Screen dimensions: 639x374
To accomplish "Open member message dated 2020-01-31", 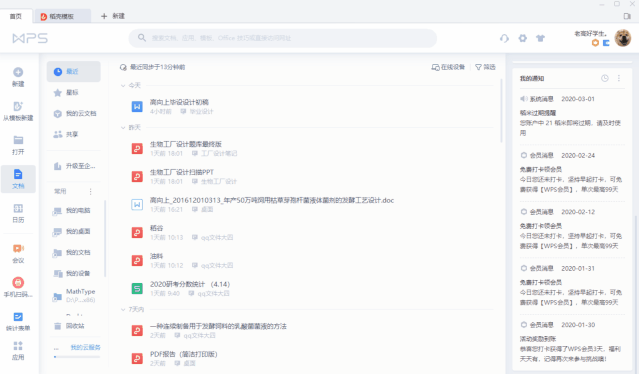I will 572,285.
